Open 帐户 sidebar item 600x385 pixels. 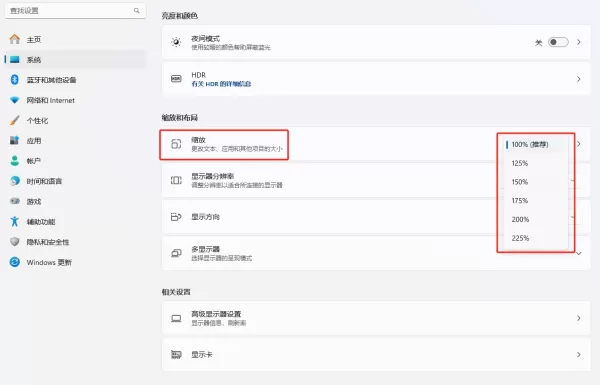(75, 161)
